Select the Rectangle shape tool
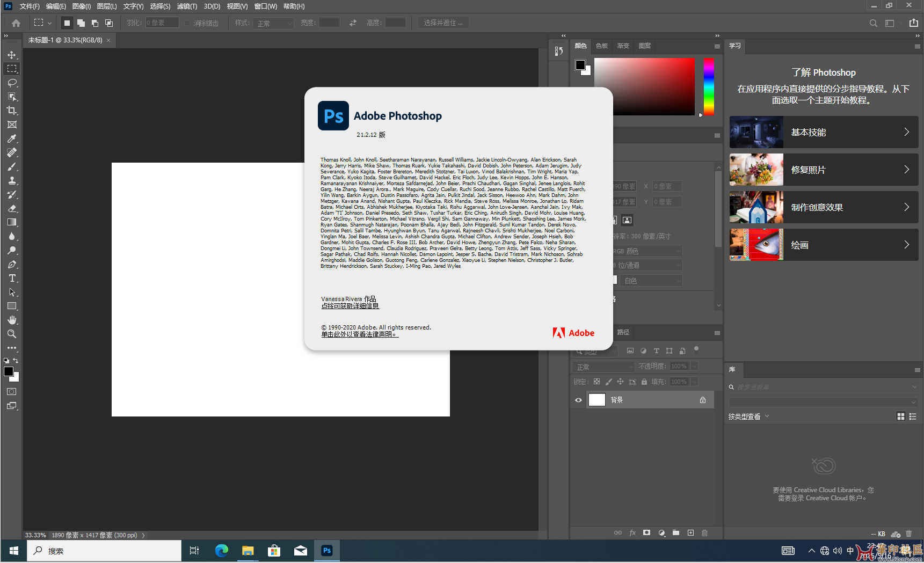924x563 pixels. pyautogui.click(x=12, y=306)
